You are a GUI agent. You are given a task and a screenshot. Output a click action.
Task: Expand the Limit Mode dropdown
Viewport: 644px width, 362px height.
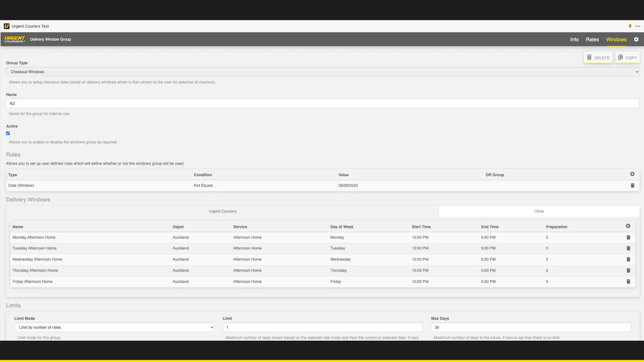tap(114, 327)
